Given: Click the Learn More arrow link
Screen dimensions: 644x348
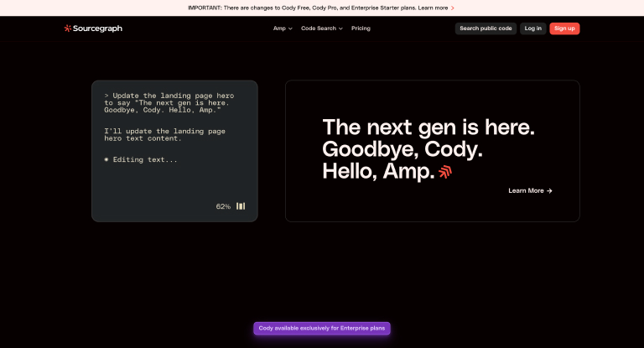Looking at the screenshot, I should 530,190.
